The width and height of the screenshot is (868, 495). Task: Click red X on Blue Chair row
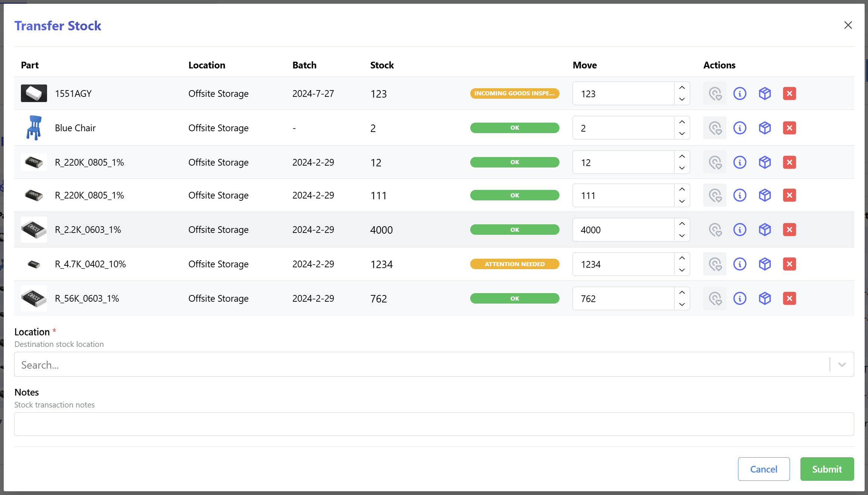[789, 128]
